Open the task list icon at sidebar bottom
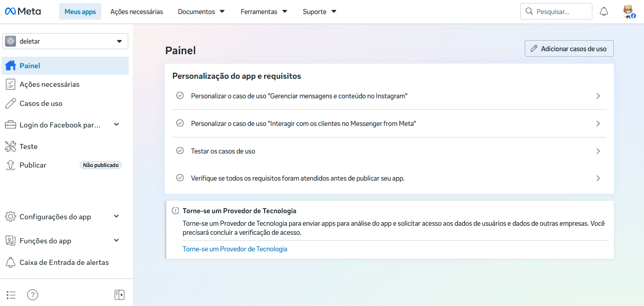Screen dimensions: 644x306 pyautogui.click(x=11, y=294)
